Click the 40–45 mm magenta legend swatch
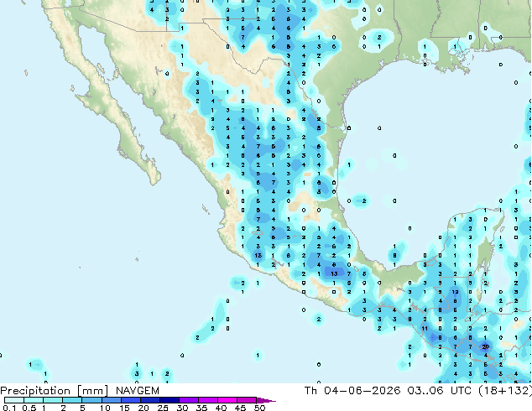Screen dimensions: 532x411 [227, 400]
